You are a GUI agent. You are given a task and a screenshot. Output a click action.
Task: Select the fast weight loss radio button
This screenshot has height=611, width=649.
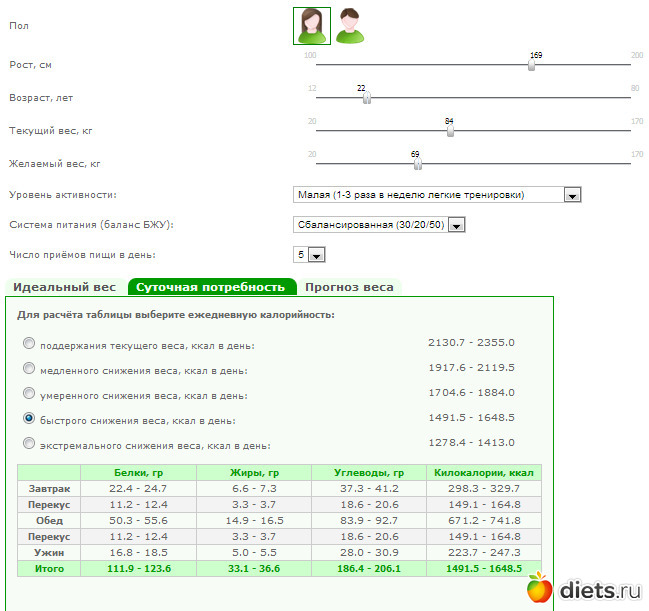[29, 417]
